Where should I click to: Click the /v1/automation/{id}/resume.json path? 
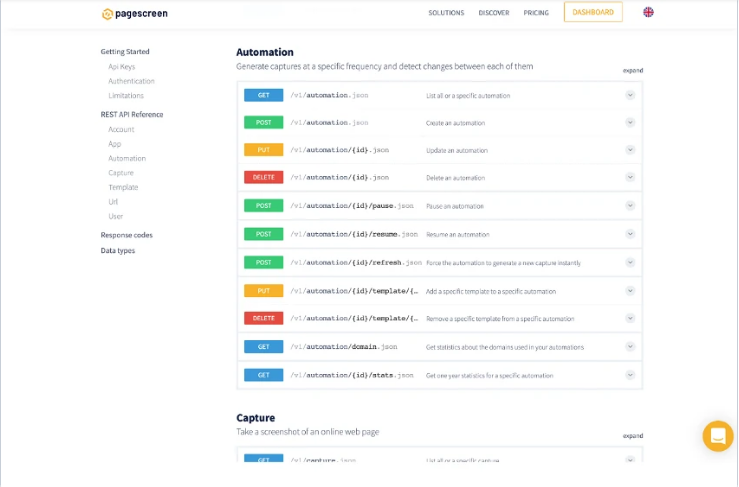tap(354, 234)
